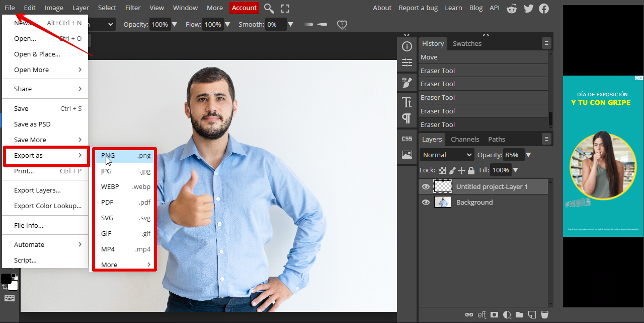The image size is (644, 323).
Task: Open the About link
Action: (382, 8)
